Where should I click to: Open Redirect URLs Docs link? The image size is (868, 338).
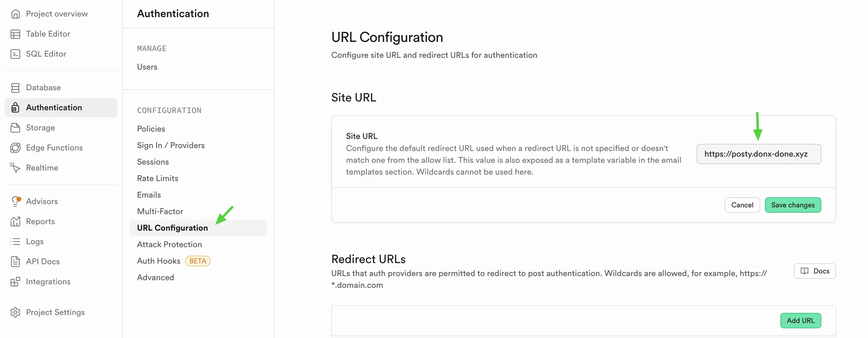click(815, 271)
